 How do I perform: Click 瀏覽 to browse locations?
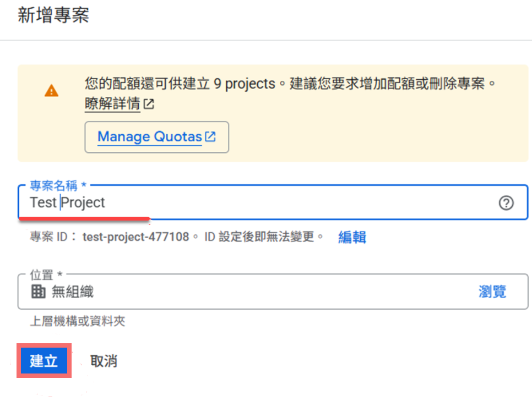[x=492, y=292]
